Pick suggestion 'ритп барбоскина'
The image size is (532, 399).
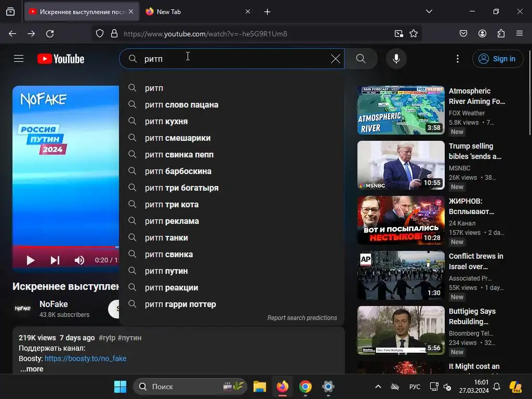tap(232, 171)
